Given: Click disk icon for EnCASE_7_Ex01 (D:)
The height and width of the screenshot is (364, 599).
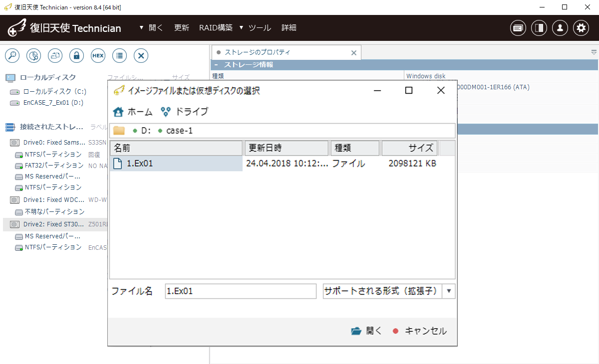Looking at the screenshot, I should 15,103.
